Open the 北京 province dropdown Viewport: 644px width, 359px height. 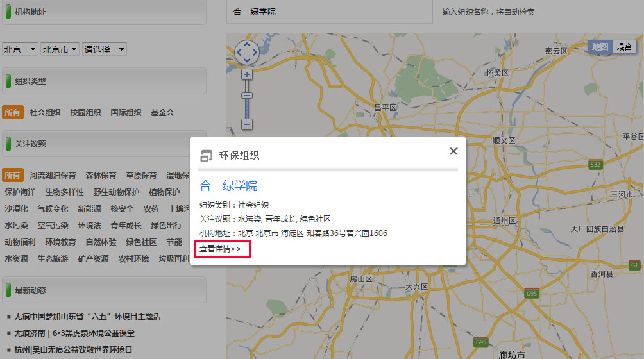pos(20,49)
